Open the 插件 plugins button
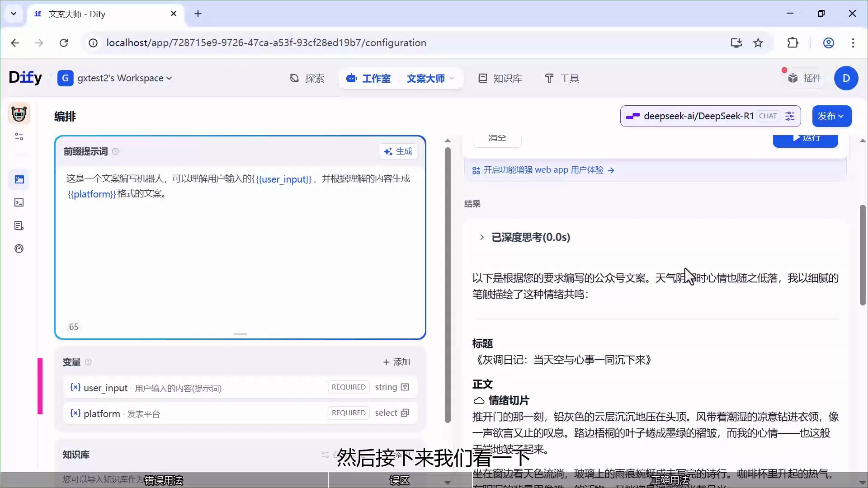Screen dimensions: 868x488 pyautogui.click(x=806, y=78)
